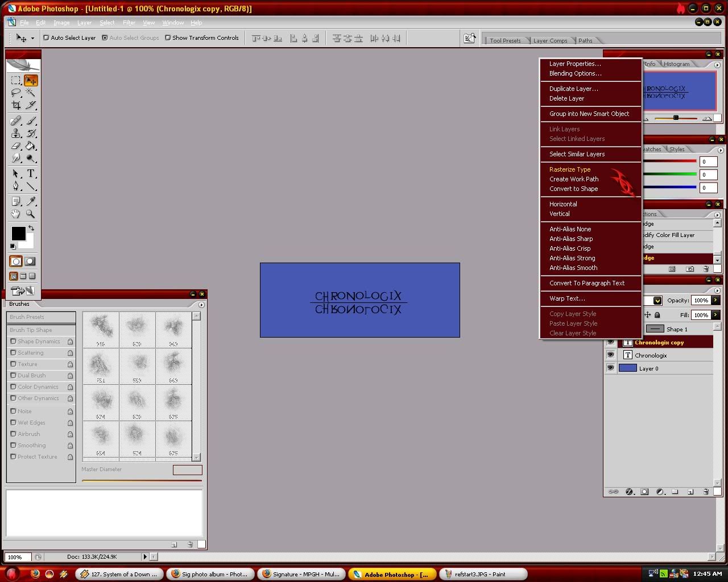Open the layer blending mode dropdown
This screenshot has height=582, width=728.
click(657, 300)
